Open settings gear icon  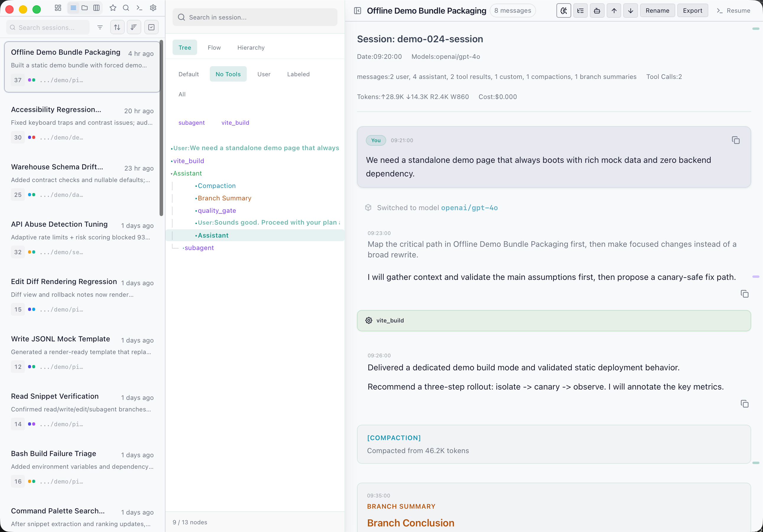(x=153, y=8)
